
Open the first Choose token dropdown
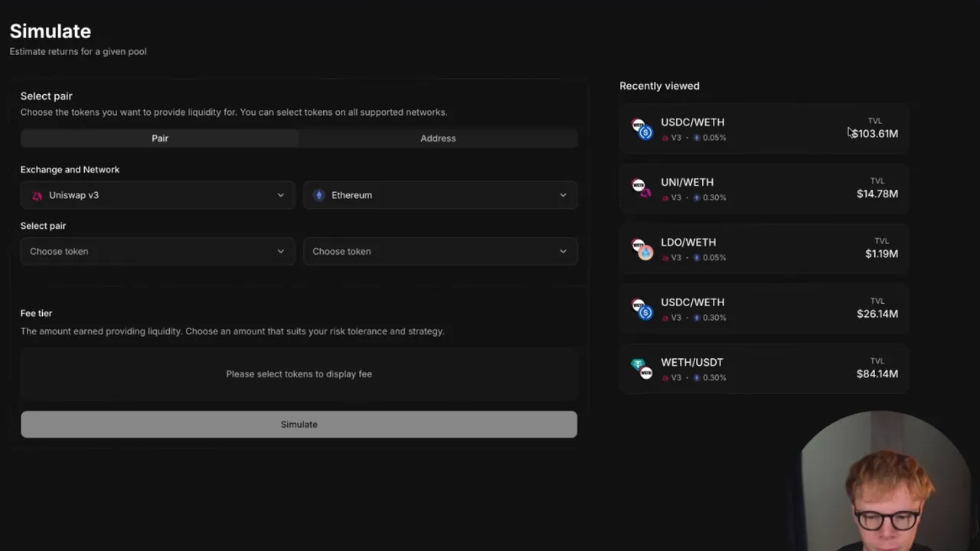point(158,251)
